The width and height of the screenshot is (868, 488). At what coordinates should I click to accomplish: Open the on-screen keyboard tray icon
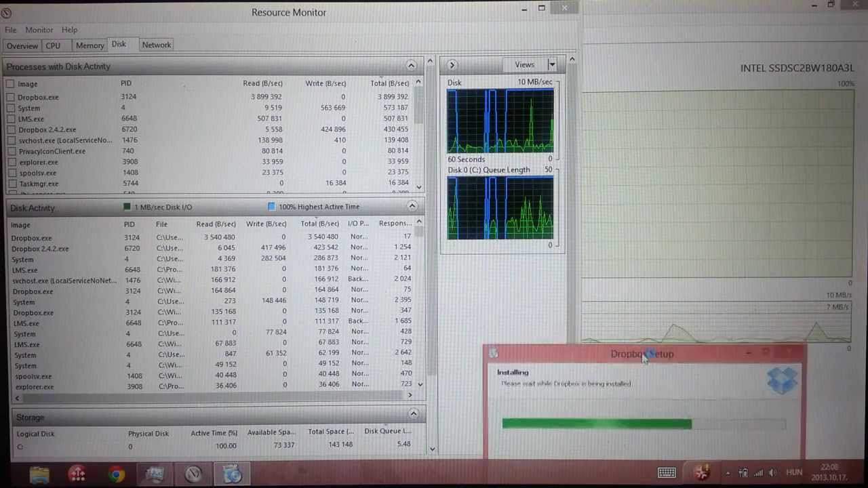[666, 472]
